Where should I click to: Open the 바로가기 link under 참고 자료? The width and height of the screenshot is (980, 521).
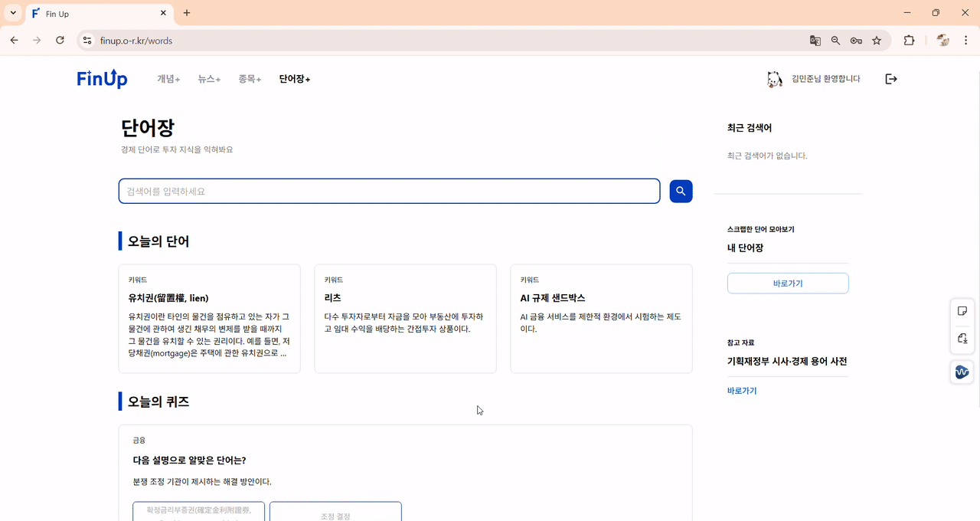[x=741, y=390]
